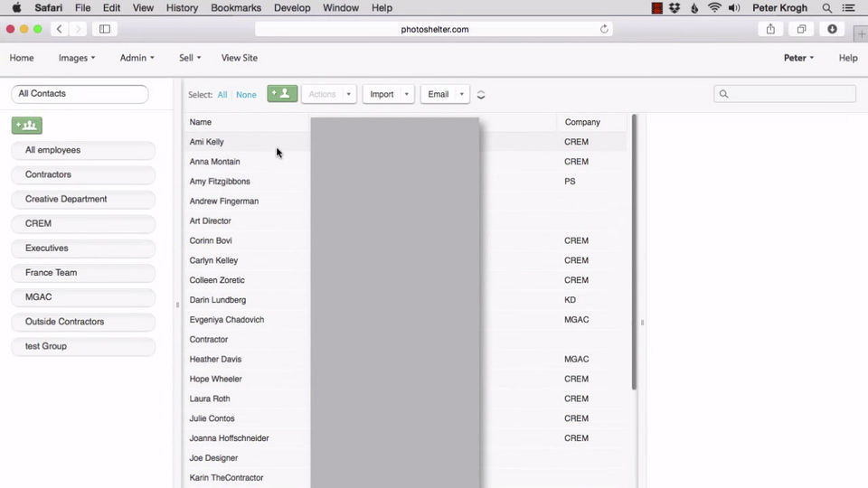
Task: Open the Notification Center icon
Action: [x=848, y=8]
